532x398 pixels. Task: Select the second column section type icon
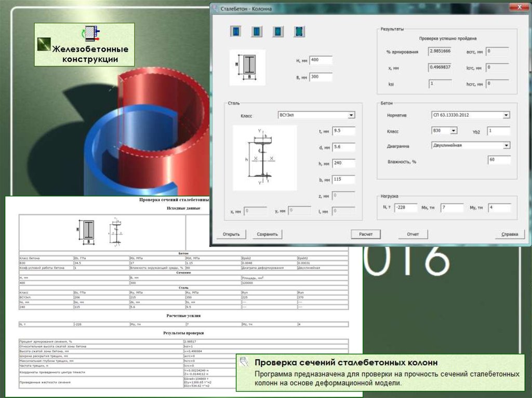pos(257,32)
